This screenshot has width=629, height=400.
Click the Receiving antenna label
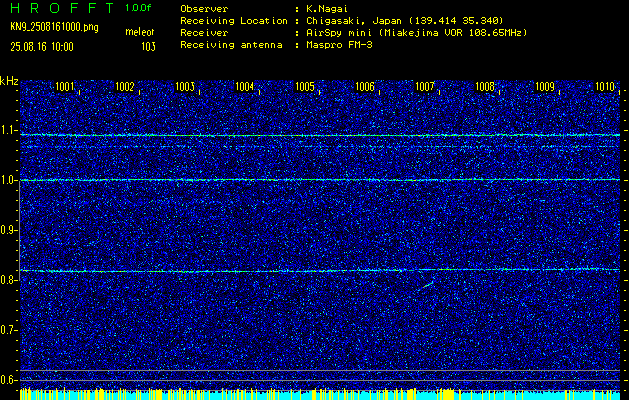[231, 45]
